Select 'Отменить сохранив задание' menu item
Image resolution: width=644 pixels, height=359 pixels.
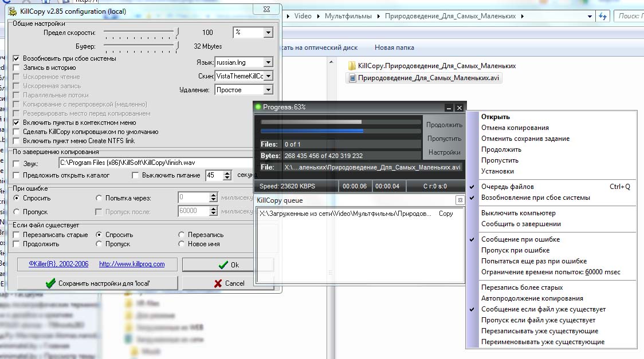click(x=525, y=139)
